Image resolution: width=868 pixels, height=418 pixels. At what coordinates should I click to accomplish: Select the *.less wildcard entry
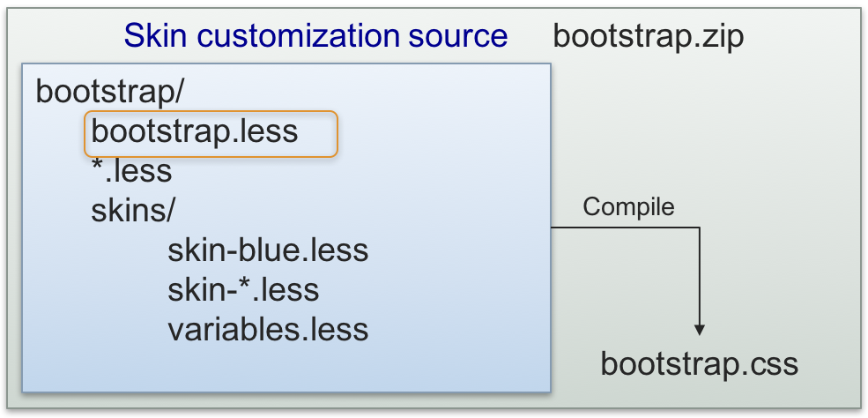131,171
